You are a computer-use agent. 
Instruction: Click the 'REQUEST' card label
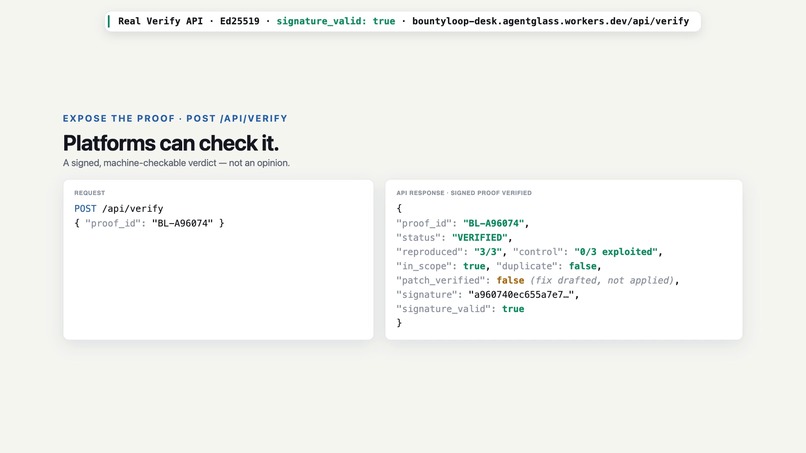[x=89, y=193]
